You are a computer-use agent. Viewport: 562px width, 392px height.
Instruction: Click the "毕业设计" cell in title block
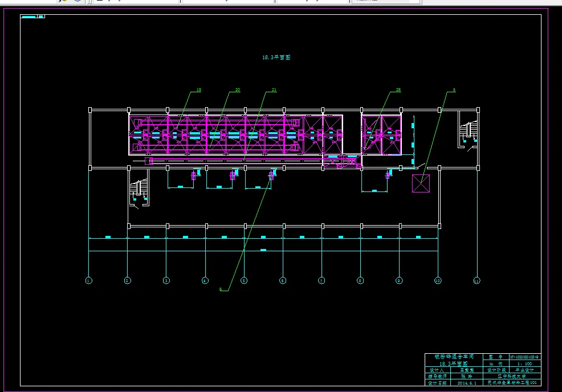point(525,370)
